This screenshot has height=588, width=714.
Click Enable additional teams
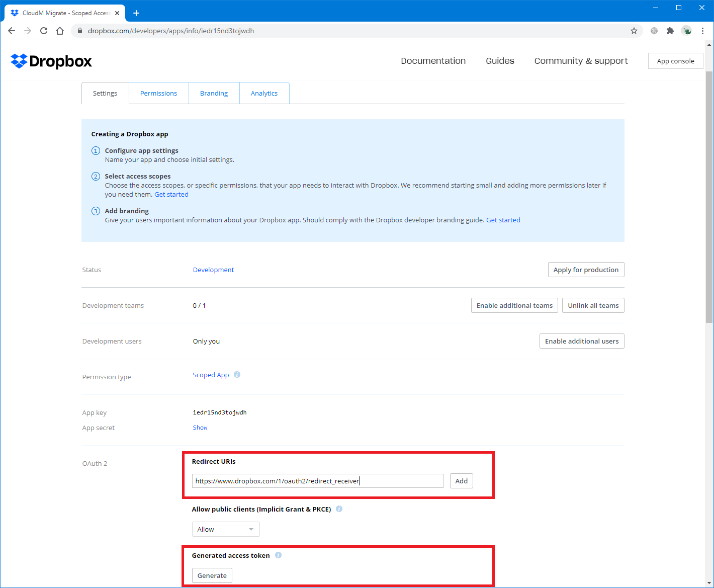click(514, 305)
